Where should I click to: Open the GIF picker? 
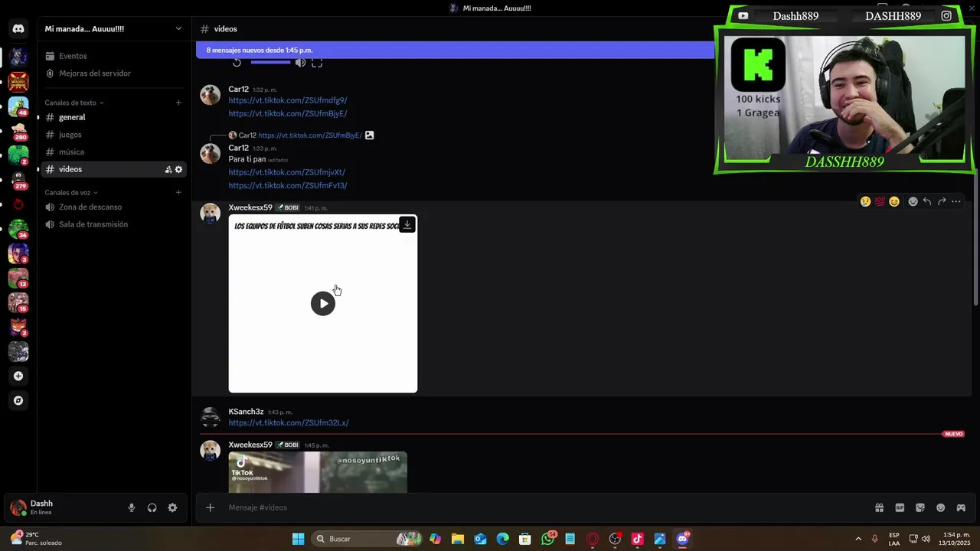900,507
